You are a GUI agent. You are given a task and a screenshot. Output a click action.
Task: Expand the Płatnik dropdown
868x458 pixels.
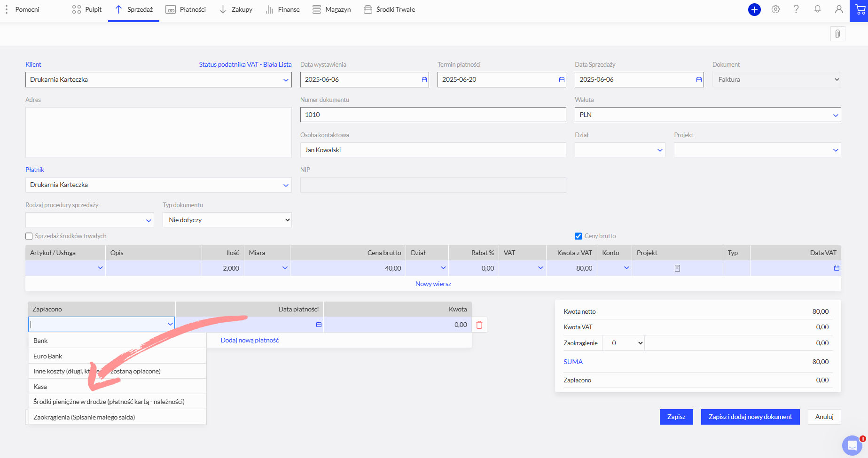(286, 185)
